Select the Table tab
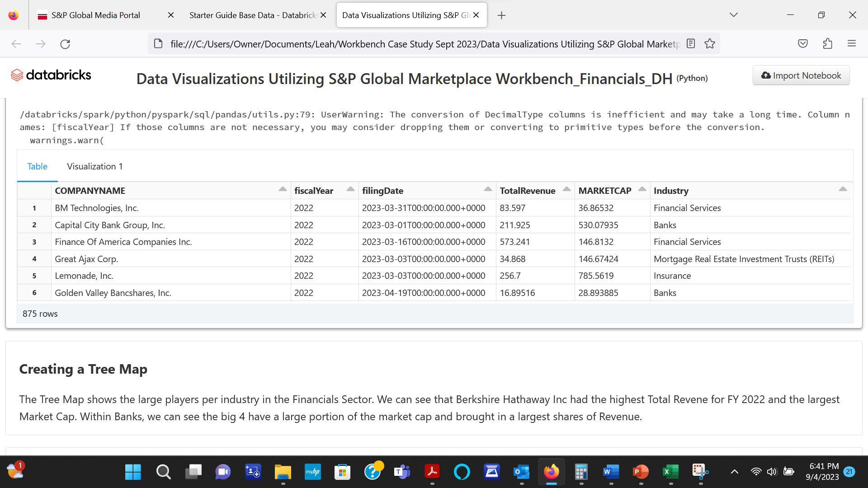The image size is (868, 488). click(x=37, y=166)
